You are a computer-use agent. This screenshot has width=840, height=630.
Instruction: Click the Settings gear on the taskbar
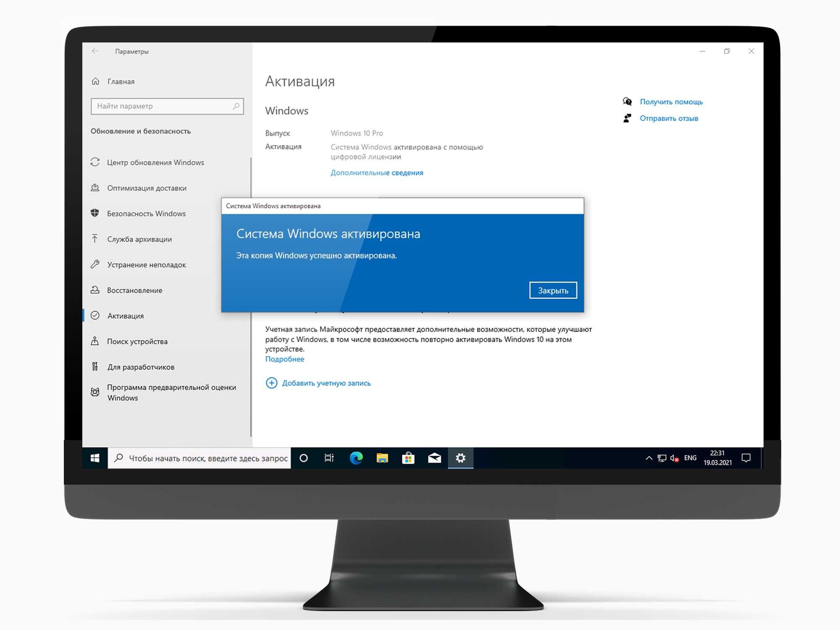pos(461,458)
